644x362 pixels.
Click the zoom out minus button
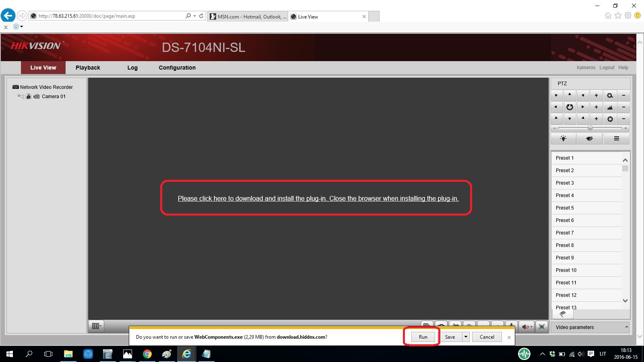point(623,96)
